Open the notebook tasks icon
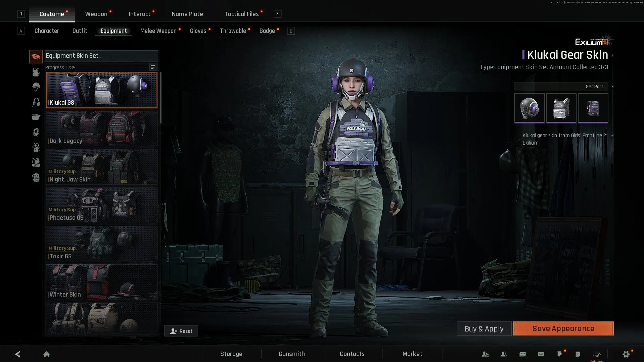Screen dimensions: 644x362 [x=578, y=354]
